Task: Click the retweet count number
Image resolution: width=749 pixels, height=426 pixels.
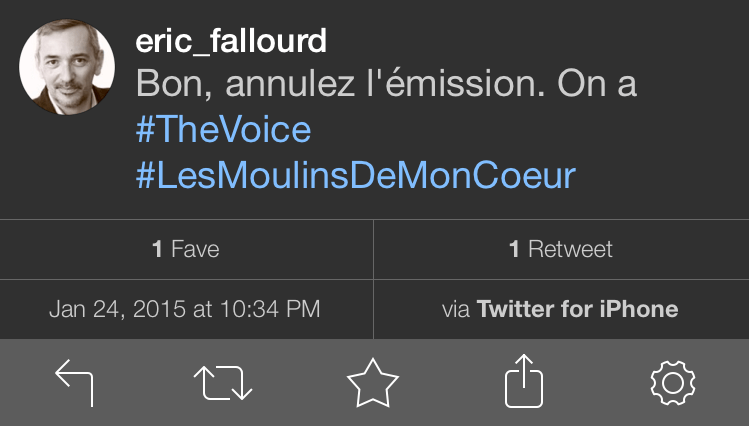Action: [514, 249]
